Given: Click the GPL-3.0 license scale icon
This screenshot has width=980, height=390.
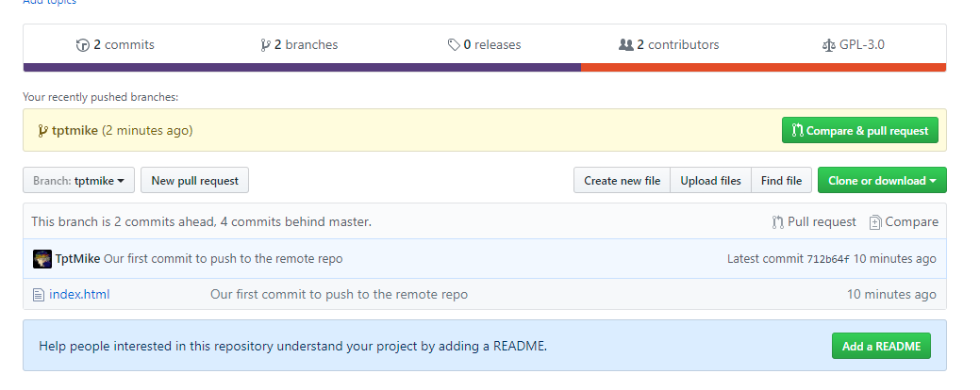Looking at the screenshot, I should coord(829,45).
